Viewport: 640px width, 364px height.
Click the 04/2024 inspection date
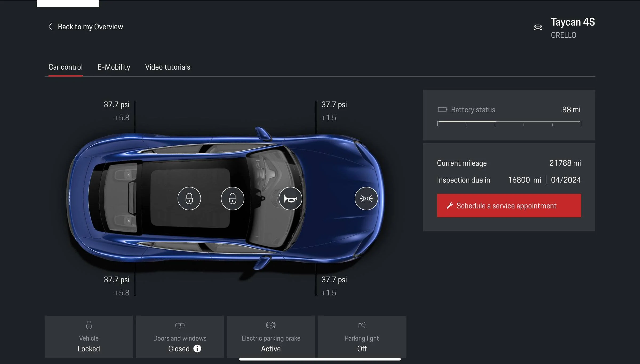(566, 180)
